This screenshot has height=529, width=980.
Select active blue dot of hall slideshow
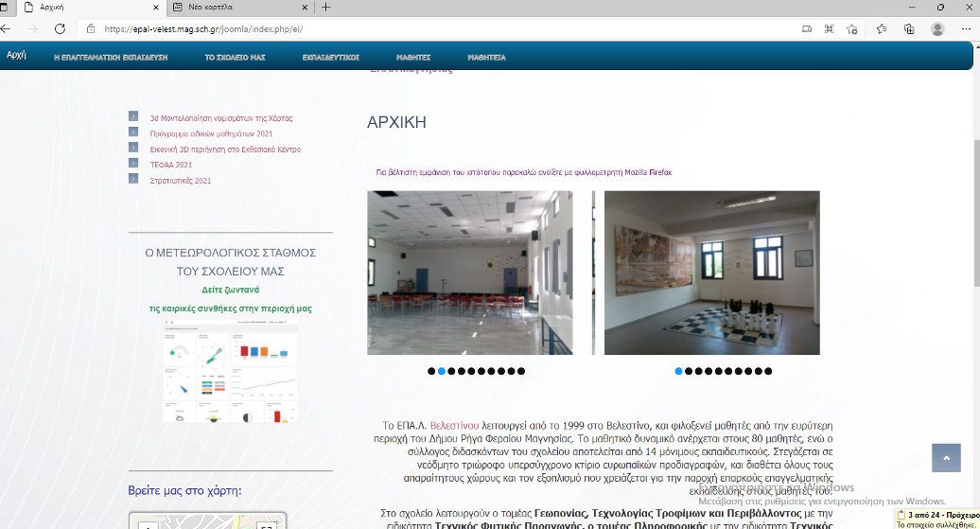click(441, 371)
